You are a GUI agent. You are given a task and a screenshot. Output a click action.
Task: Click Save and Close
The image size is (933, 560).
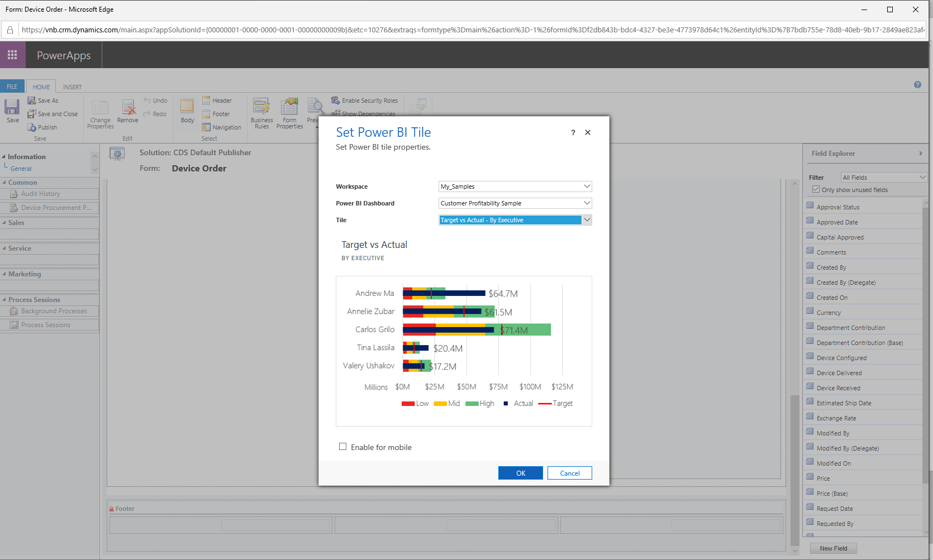(x=53, y=114)
